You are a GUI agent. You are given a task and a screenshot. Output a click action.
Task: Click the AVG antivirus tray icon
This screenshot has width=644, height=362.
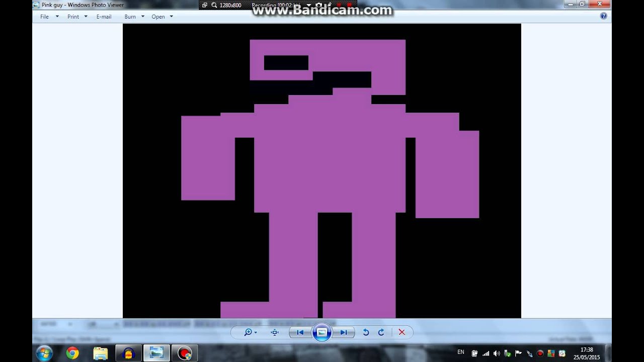pos(551,353)
